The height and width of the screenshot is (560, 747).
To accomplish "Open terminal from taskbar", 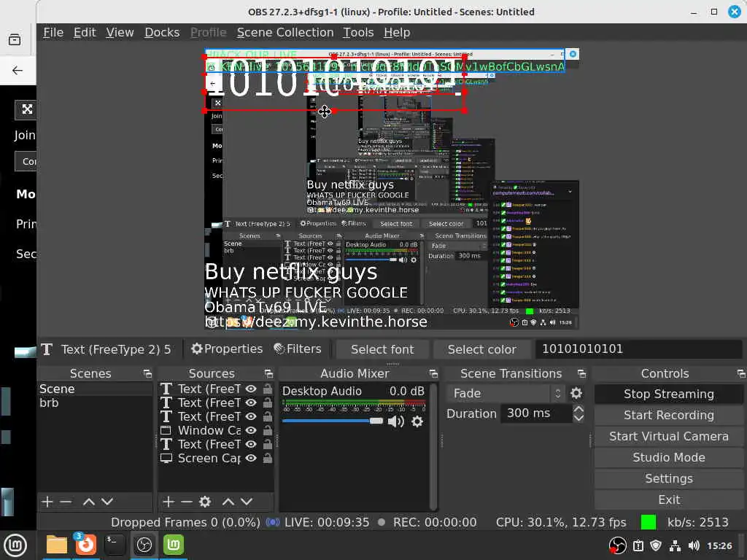I will pyautogui.click(x=115, y=545).
